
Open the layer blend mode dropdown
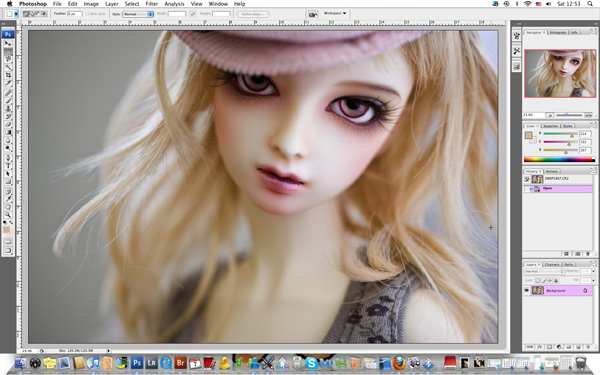tap(544, 271)
